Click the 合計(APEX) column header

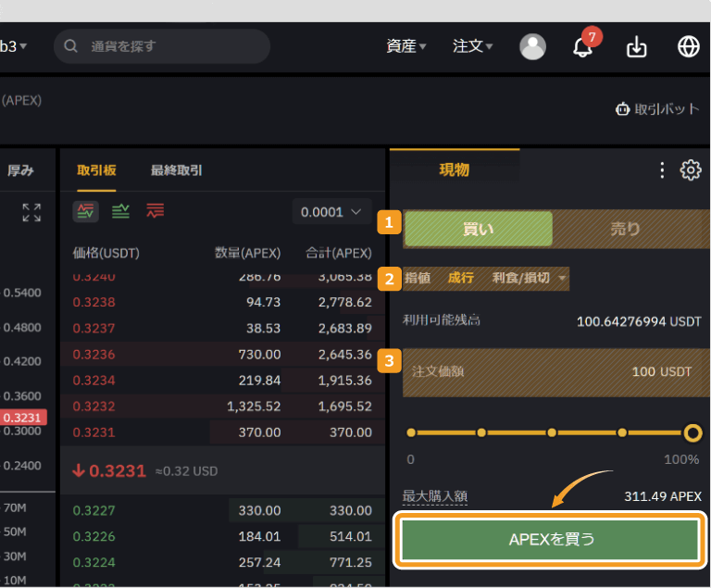coord(339,253)
